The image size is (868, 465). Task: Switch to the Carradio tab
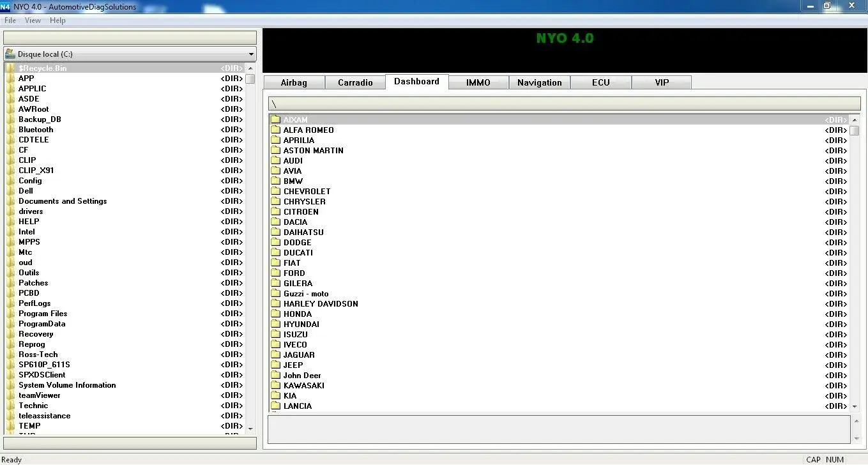[355, 82]
